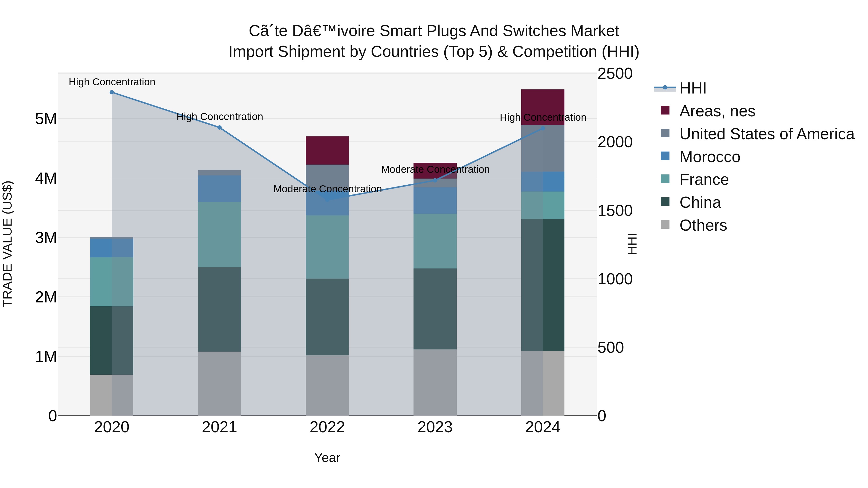Click the Year axis title
Image resolution: width=868 pixels, height=488 pixels.
click(x=327, y=458)
